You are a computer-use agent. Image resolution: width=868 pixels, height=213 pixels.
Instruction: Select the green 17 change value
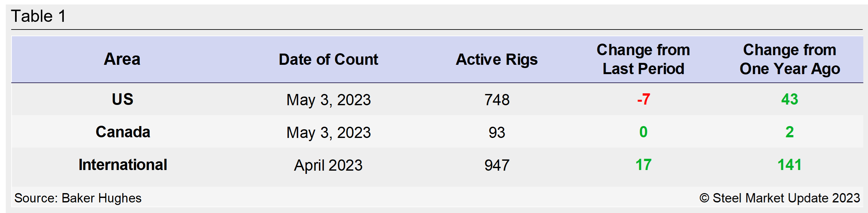tap(643, 165)
